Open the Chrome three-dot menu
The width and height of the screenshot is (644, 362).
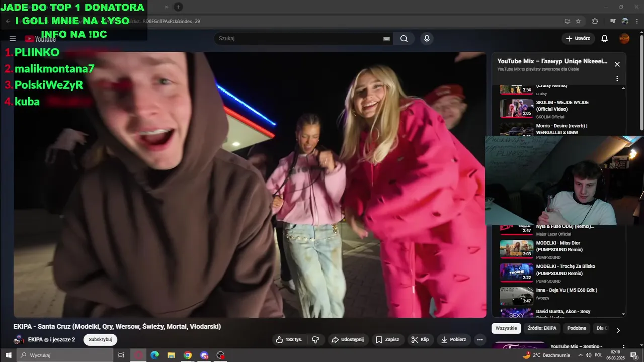point(636,21)
